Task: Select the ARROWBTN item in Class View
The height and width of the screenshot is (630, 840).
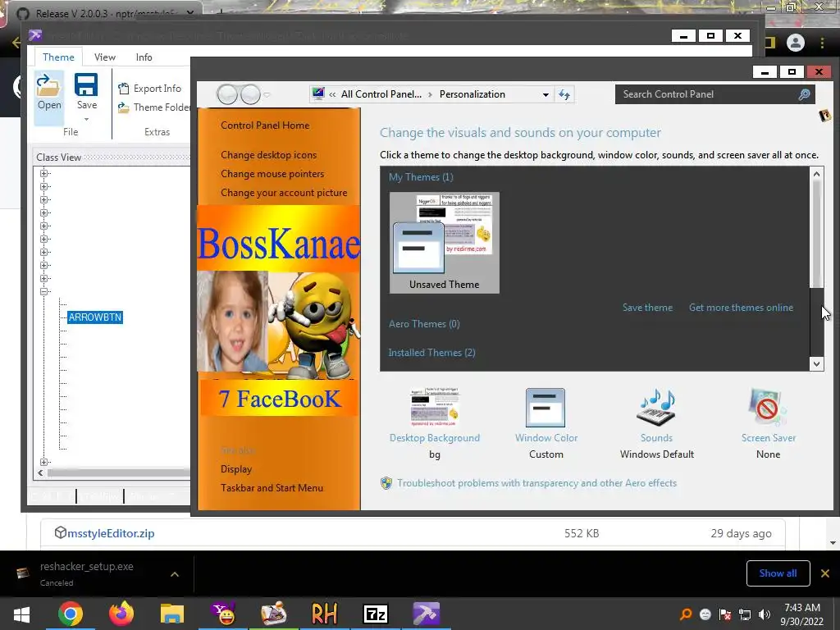Action: coord(95,317)
